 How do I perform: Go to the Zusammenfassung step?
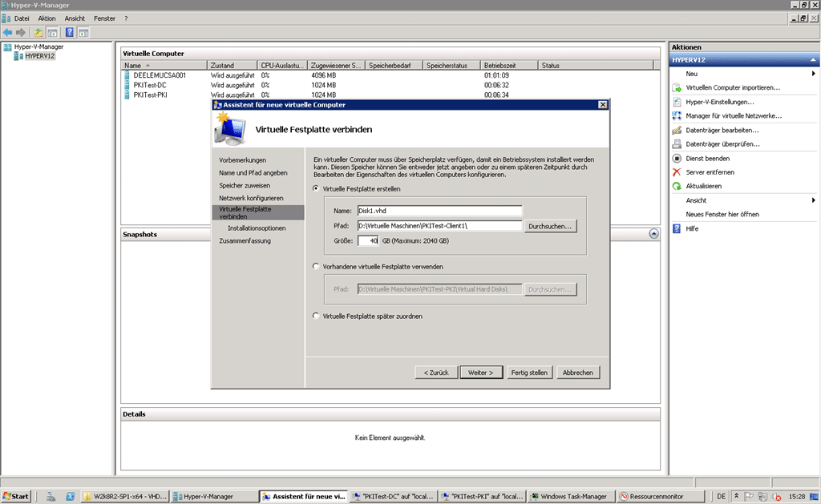pyautogui.click(x=245, y=240)
